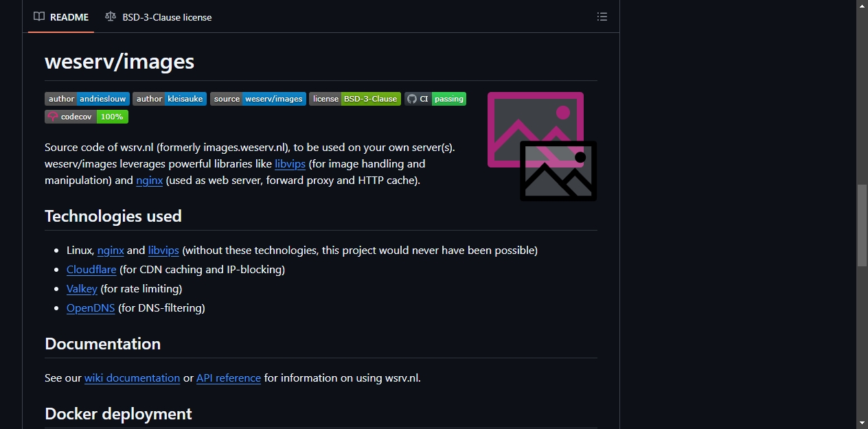Viewport: 868px width, 429px height.
Task: Follow the libvips link in description paragraph
Action: (290, 164)
